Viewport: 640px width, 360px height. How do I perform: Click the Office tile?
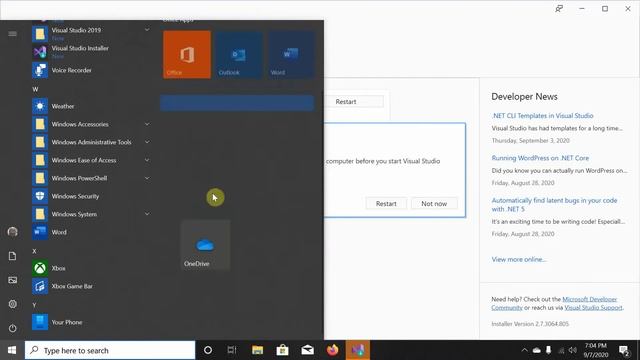pos(187,54)
